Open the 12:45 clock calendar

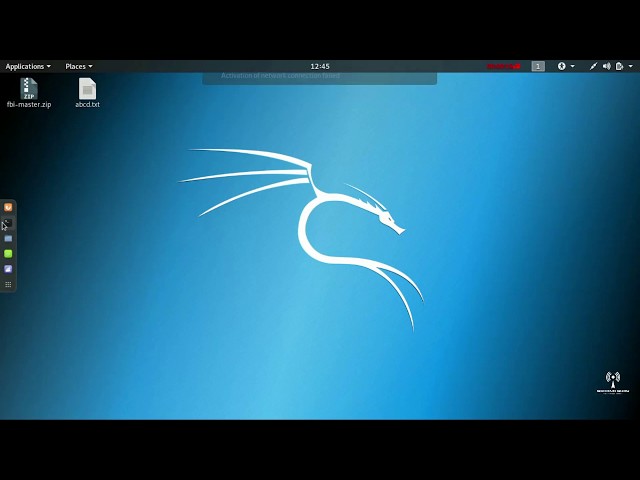tap(320, 67)
